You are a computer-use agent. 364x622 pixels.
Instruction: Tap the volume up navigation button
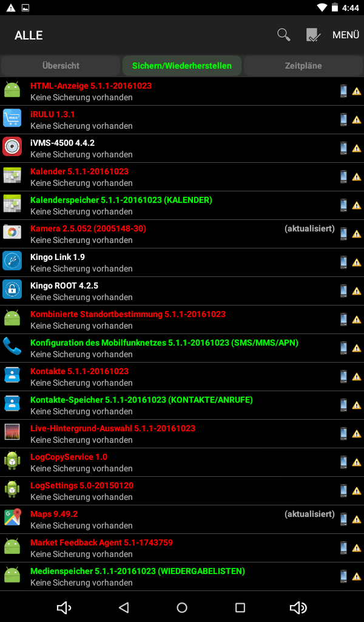pos(298,607)
